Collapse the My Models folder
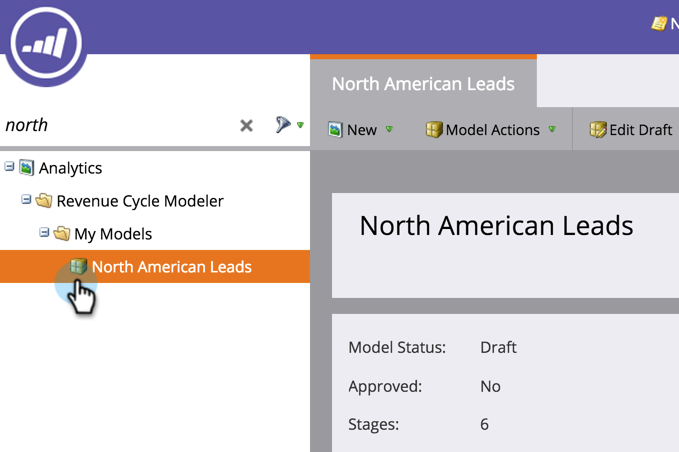Screen dimensions: 679x452 tap(44, 233)
